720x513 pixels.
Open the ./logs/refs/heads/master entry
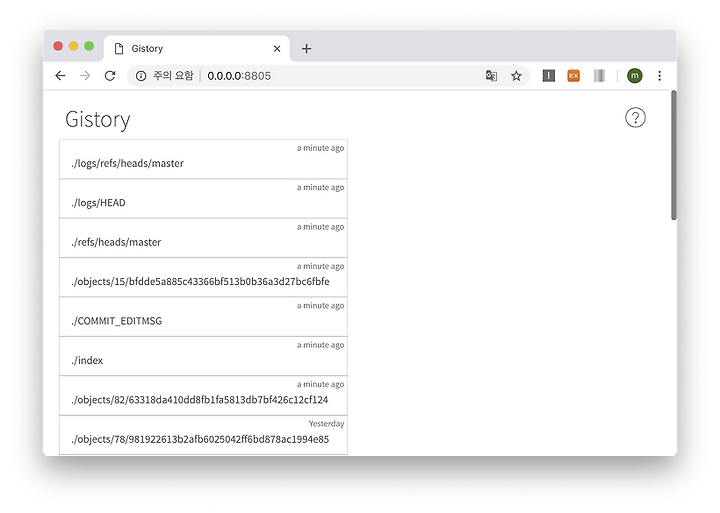tap(203, 159)
